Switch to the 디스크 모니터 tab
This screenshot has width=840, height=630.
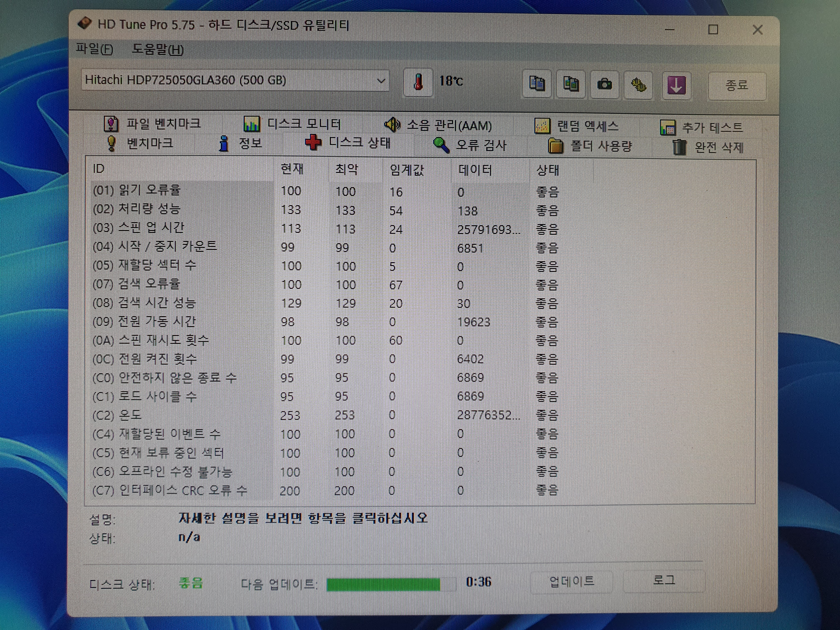(x=292, y=124)
